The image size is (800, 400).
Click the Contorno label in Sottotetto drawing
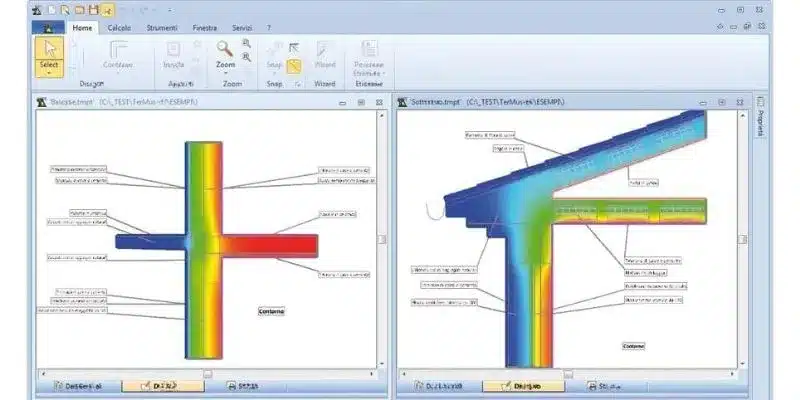click(x=633, y=346)
